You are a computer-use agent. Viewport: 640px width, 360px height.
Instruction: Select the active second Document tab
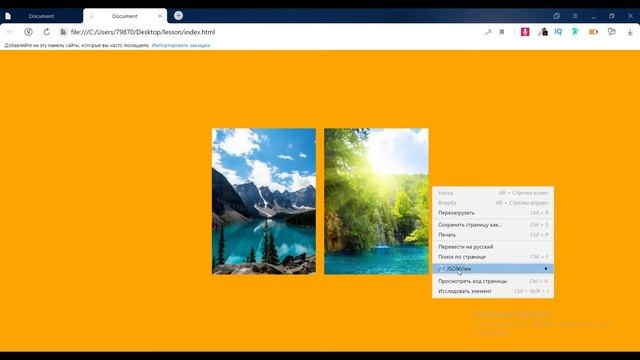coord(124,16)
